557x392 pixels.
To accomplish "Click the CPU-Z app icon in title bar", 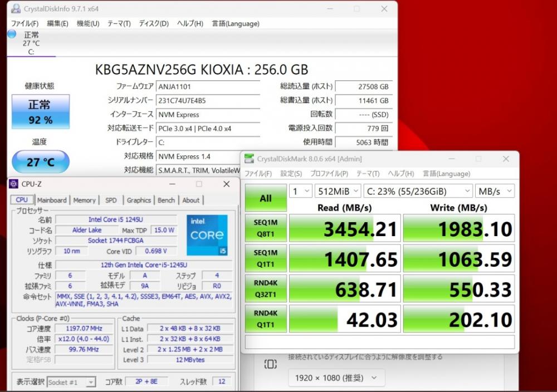I will [x=13, y=184].
